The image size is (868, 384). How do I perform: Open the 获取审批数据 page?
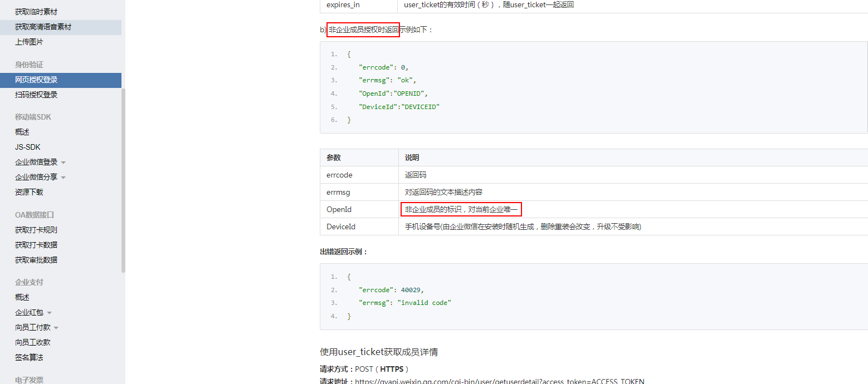point(37,259)
